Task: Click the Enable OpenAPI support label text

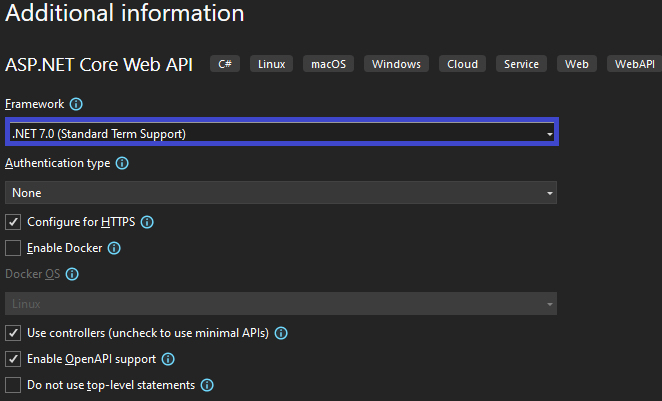Action: (92, 359)
